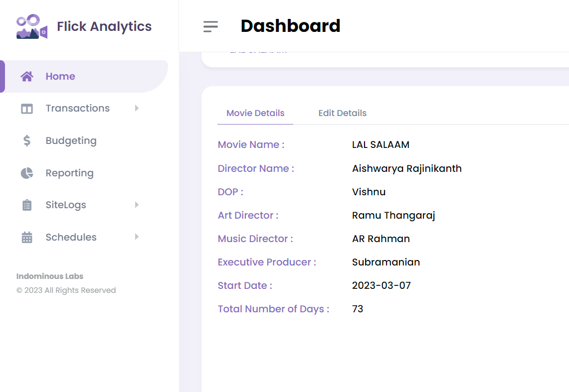Image resolution: width=569 pixels, height=392 pixels.
Task: Open the Edit Details tab
Action: 342,113
